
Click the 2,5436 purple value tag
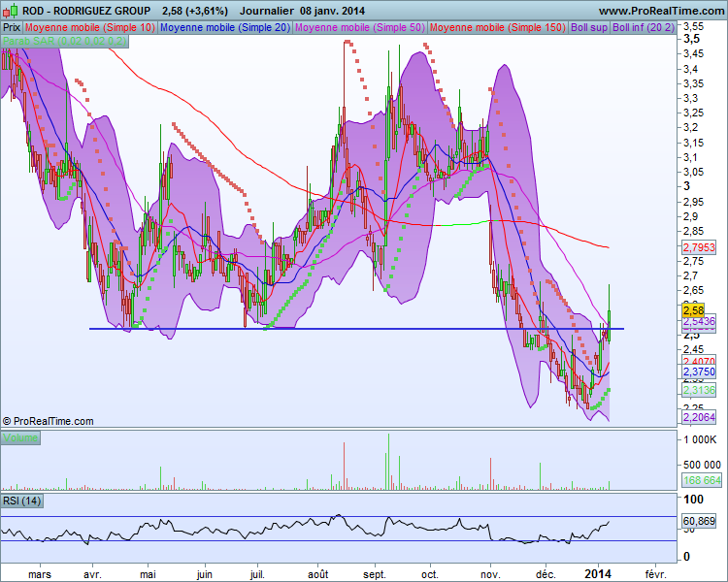point(699,321)
